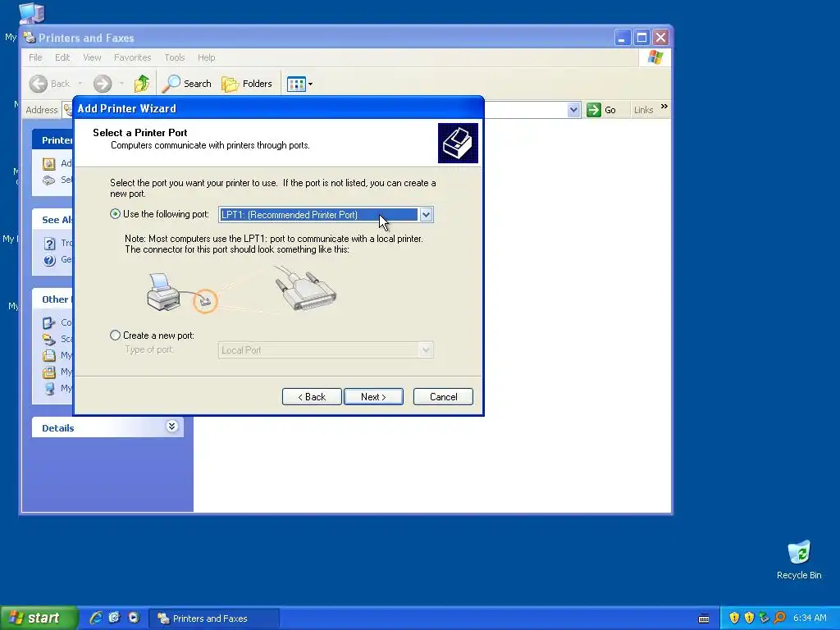Open the Help menu
The width and height of the screenshot is (840, 630).
[206, 57]
